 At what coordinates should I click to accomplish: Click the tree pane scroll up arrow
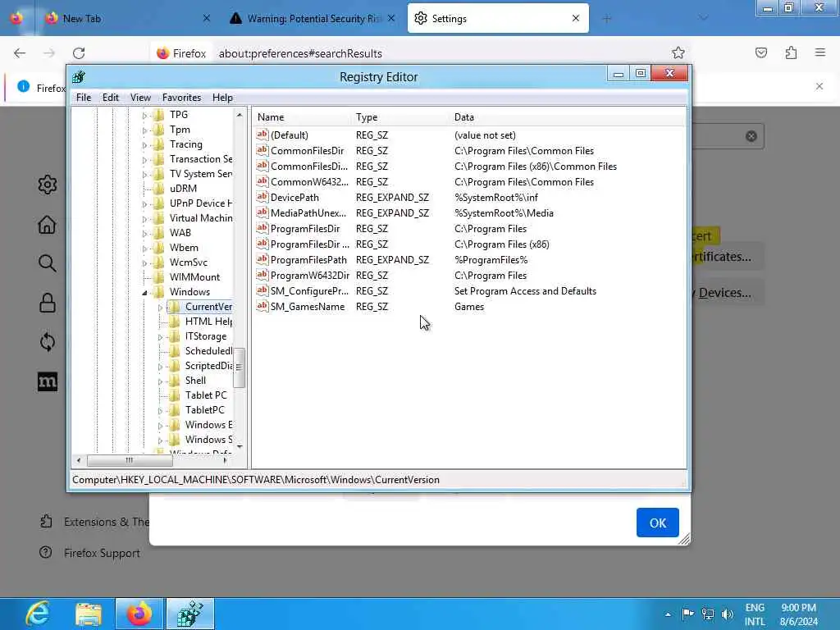click(x=240, y=115)
